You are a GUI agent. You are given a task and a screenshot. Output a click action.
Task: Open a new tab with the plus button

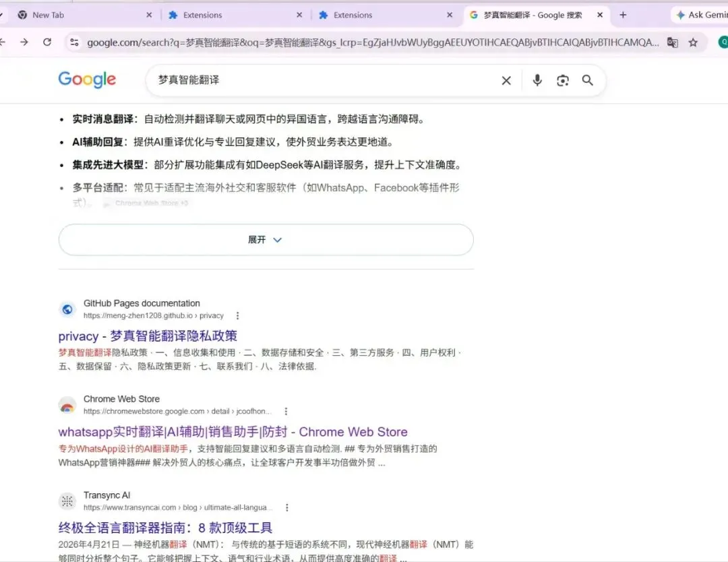point(623,15)
